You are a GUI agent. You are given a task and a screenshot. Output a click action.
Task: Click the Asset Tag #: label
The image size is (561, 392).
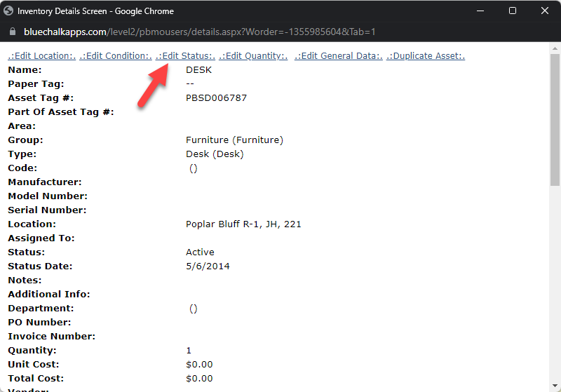tap(41, 98)
